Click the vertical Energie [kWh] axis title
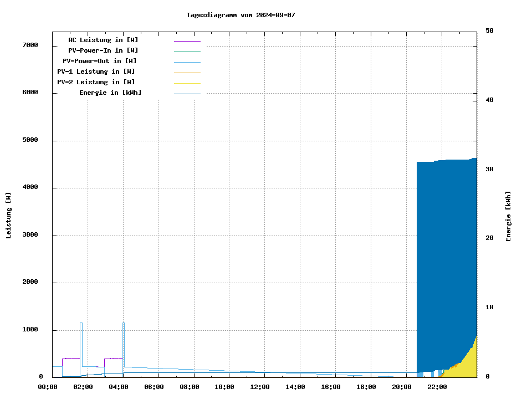 [x=508, y=216]
